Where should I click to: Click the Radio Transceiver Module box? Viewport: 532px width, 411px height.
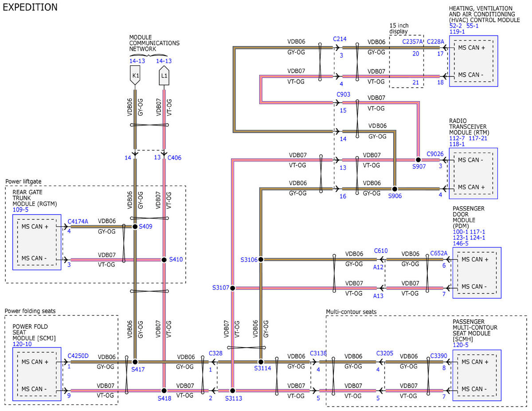473,174
